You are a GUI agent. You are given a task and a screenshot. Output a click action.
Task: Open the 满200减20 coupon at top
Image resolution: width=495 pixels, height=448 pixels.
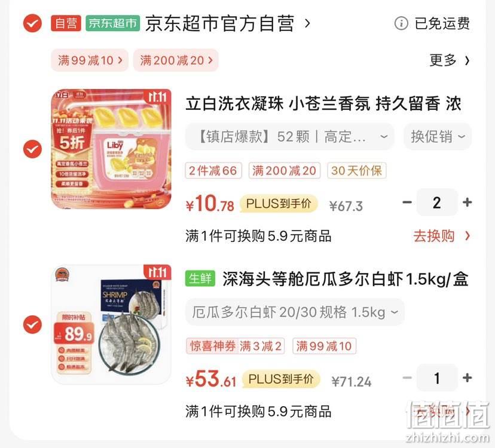176,60
